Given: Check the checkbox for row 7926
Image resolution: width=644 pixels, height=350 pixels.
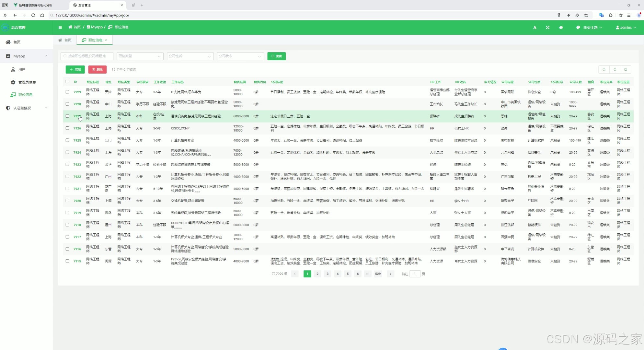Looking at the screenshot, I should pos(67,128).
